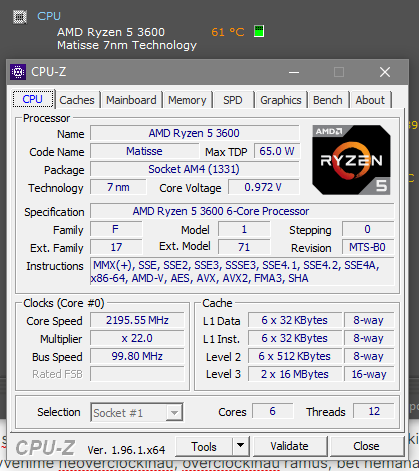The height and width of the screenshot is (471, 419).
Task: Close CPU-Z with the X button
Action: 385,72
